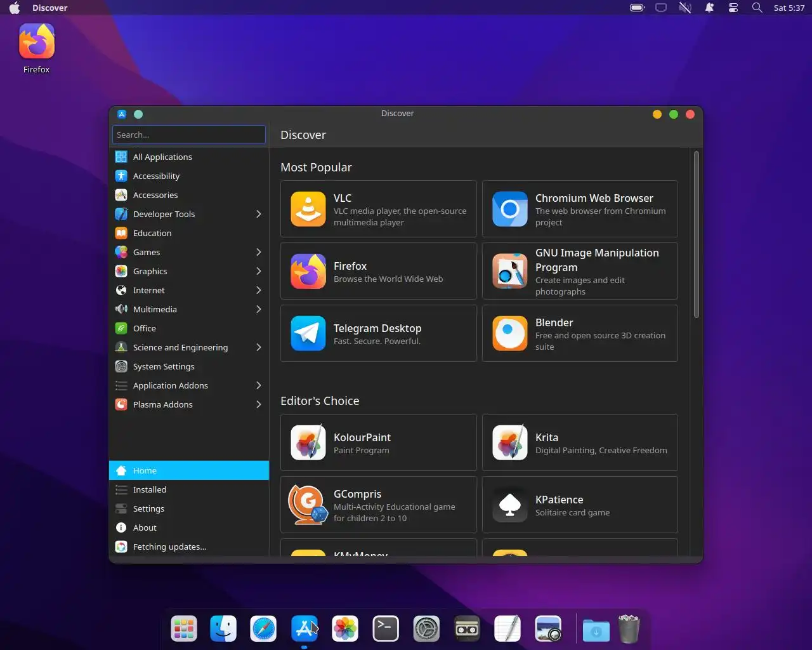Open the About page in sidebar

point(189,527)
